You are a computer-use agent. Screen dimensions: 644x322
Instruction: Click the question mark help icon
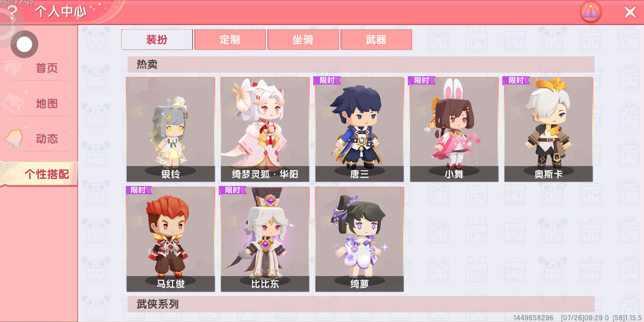tap(12, 12)
